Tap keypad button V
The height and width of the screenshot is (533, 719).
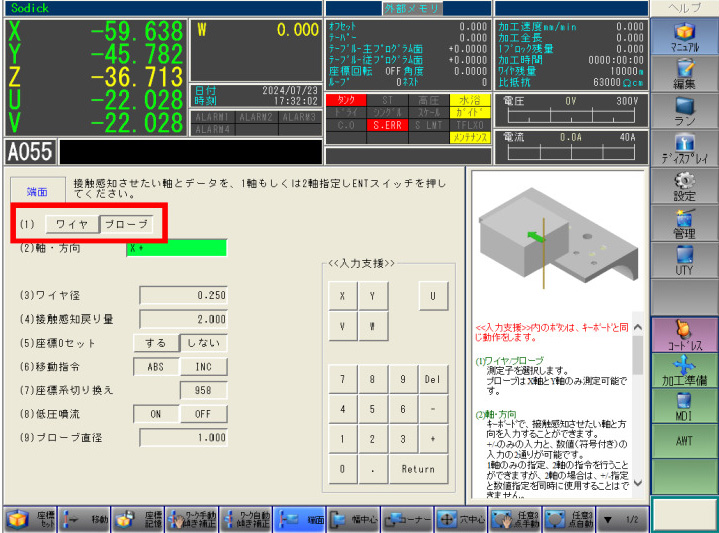coord(343,326)
